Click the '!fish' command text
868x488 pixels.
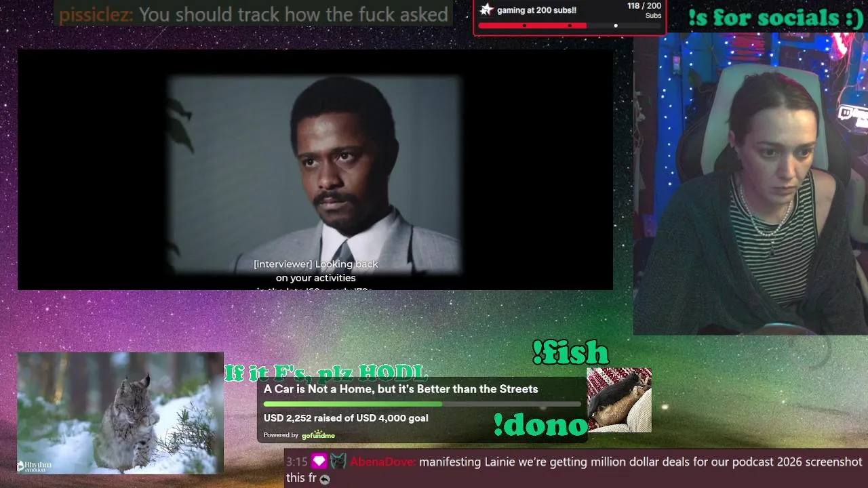pos(570,352)
